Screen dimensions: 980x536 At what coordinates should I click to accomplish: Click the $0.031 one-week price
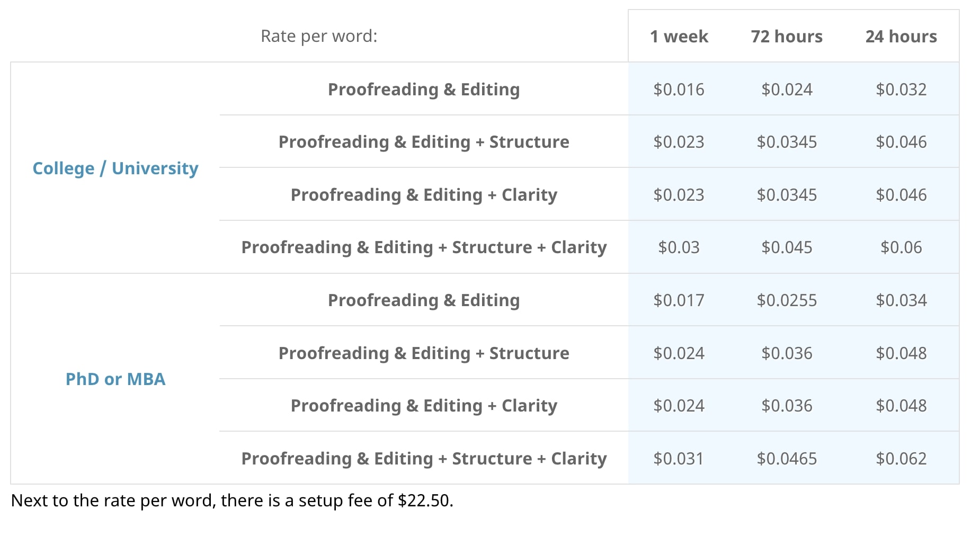point(679,459)
